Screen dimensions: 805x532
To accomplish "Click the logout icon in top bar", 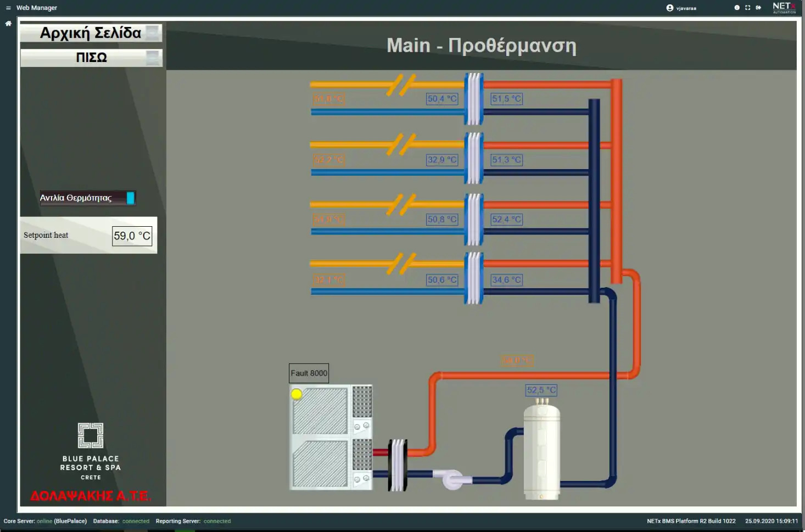I will tap(758, 8).
